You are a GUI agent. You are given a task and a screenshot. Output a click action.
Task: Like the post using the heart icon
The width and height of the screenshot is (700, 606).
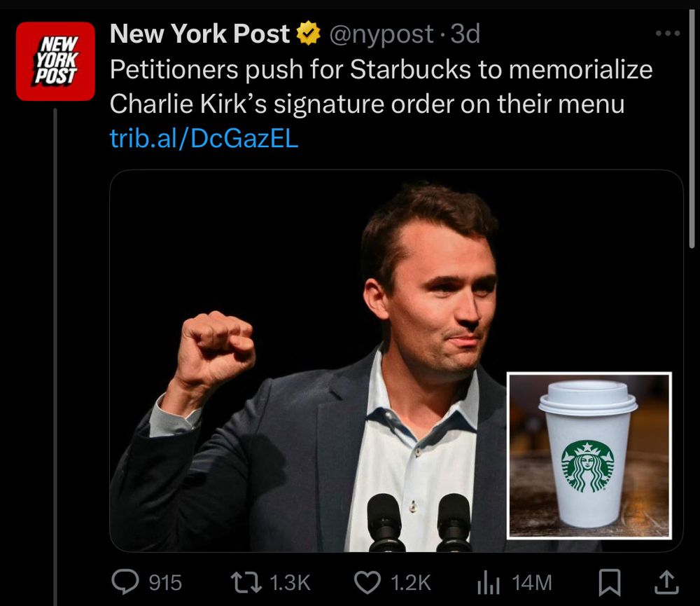pos(367,581)
